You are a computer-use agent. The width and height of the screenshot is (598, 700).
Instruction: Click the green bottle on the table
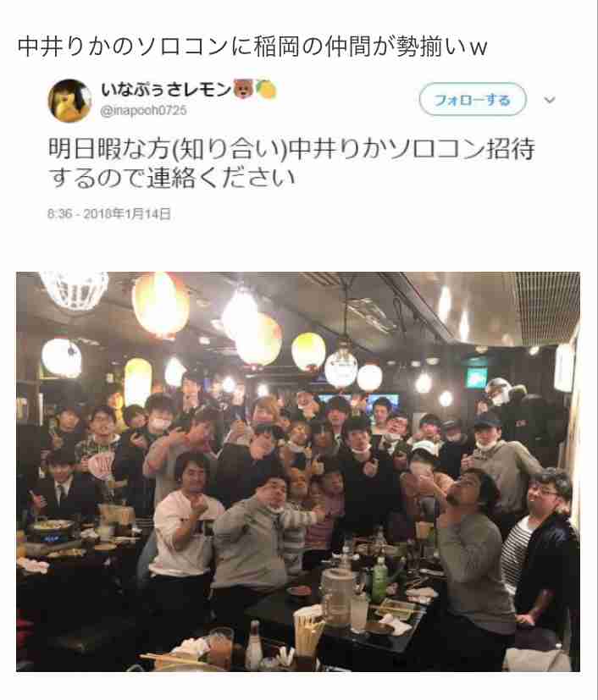(379, 580)
